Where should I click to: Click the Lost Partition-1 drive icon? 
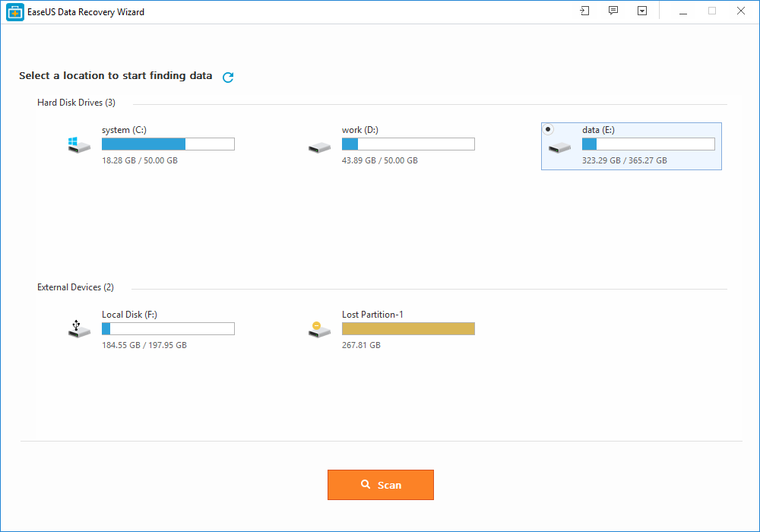pos(319,330)
